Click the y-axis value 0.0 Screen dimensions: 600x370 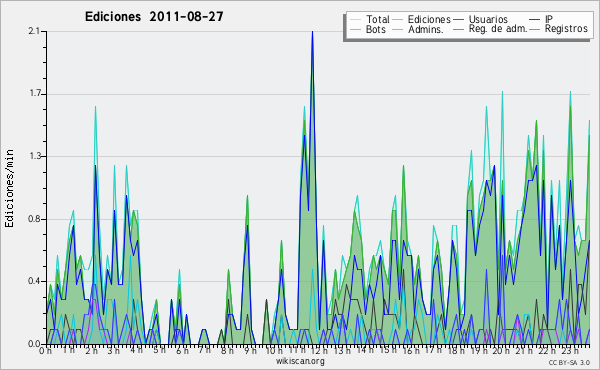coord(34,344)
